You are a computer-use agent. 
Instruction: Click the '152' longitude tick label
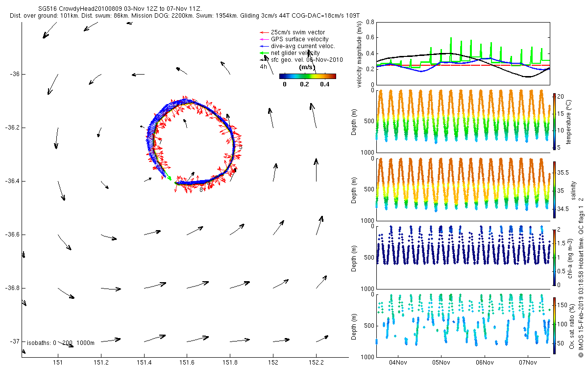273,363
